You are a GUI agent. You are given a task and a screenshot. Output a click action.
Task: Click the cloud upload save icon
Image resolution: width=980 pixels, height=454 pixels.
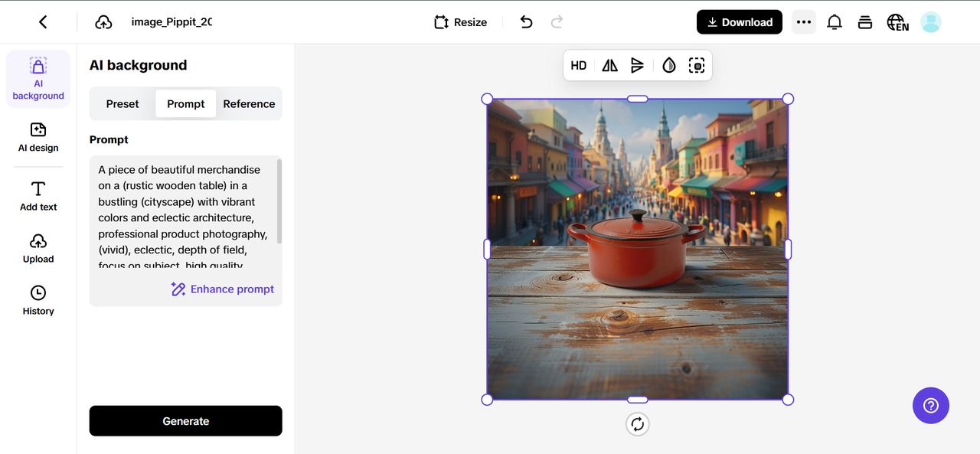click(x=103, y=22)
